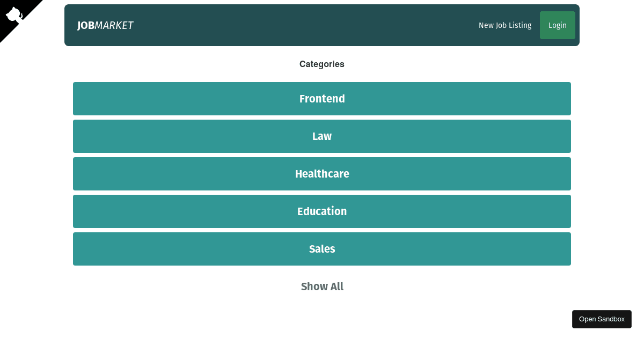Click the Categories heading
Viewport: 644px width, 338px height.
coord(322,64)
